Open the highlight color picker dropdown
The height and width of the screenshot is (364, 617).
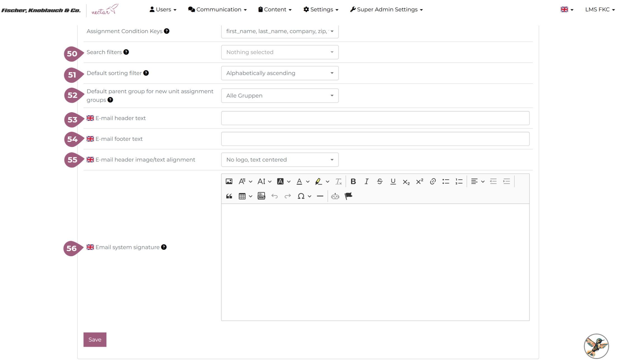pyautogui.click(x=327, y=182)
